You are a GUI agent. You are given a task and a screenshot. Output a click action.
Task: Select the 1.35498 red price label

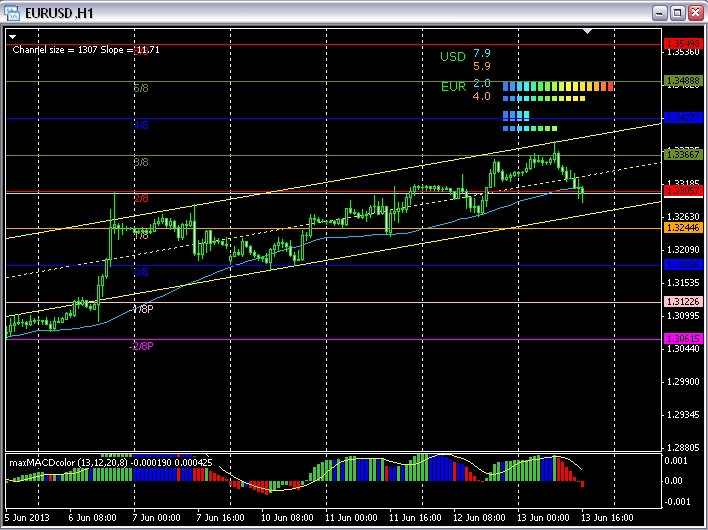pyautogui.click(x=683, y=44)
